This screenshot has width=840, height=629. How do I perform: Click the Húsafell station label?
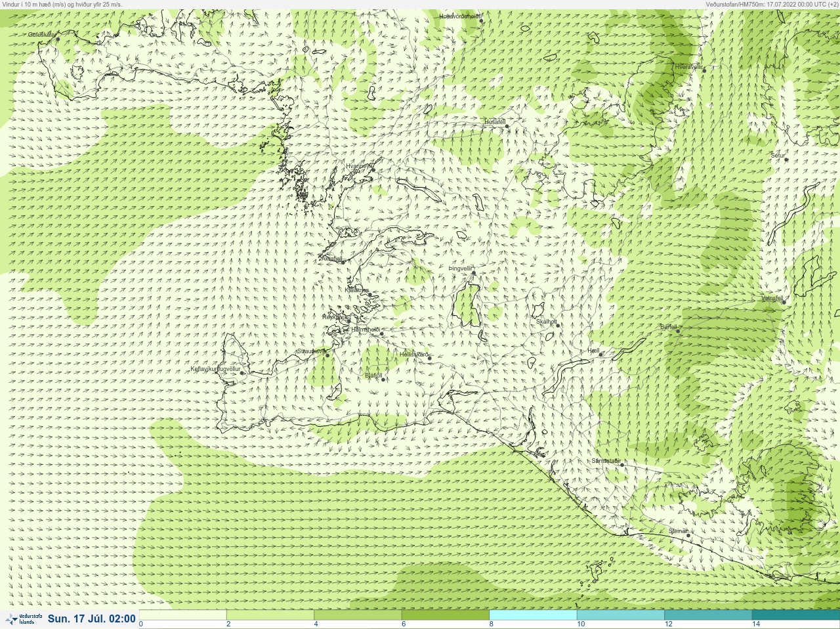click(x=495, y=122)
